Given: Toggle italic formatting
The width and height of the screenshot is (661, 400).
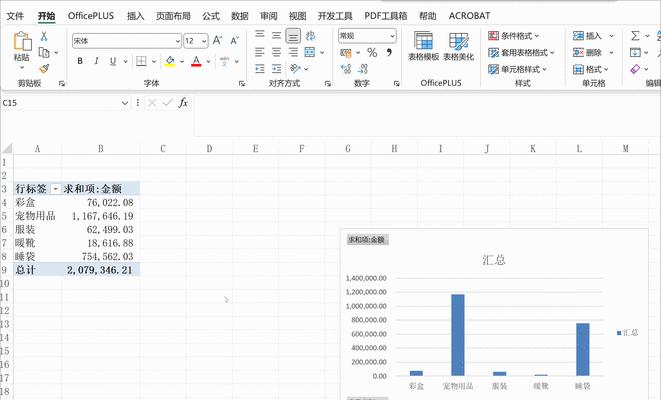Looking at the screenshot, I should 97,61.
